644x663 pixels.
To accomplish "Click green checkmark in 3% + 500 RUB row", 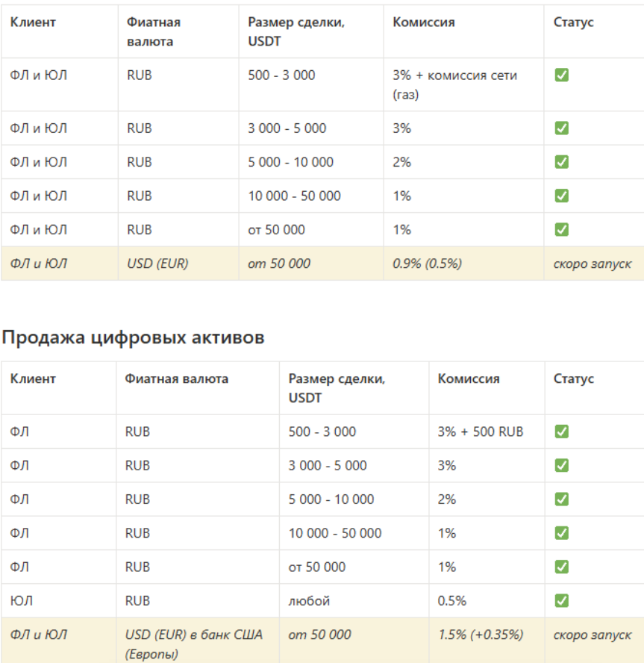I will pyautogui.click(x=562, y=432).
